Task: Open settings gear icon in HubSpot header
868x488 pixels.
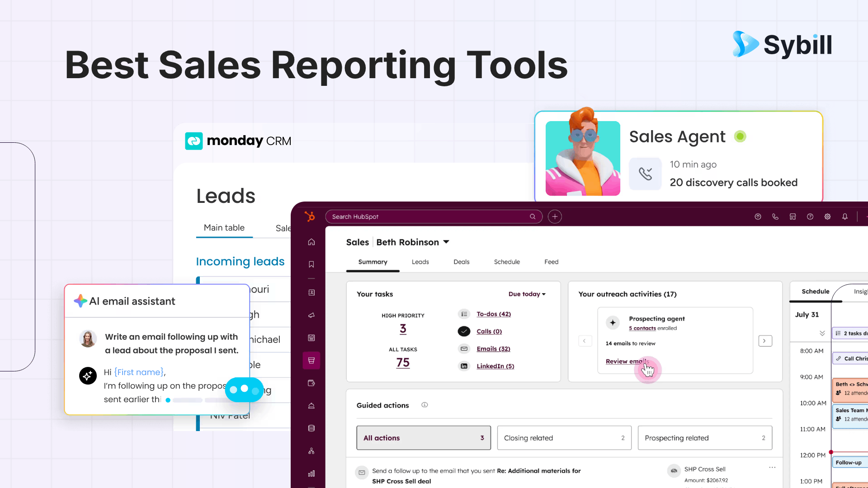Action: pos(827,216)
